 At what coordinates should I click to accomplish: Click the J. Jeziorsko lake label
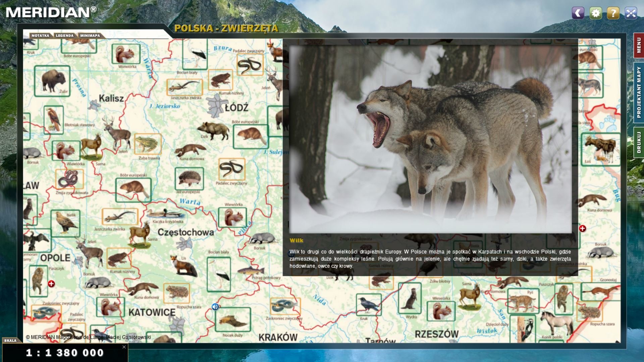pos(164,106)
